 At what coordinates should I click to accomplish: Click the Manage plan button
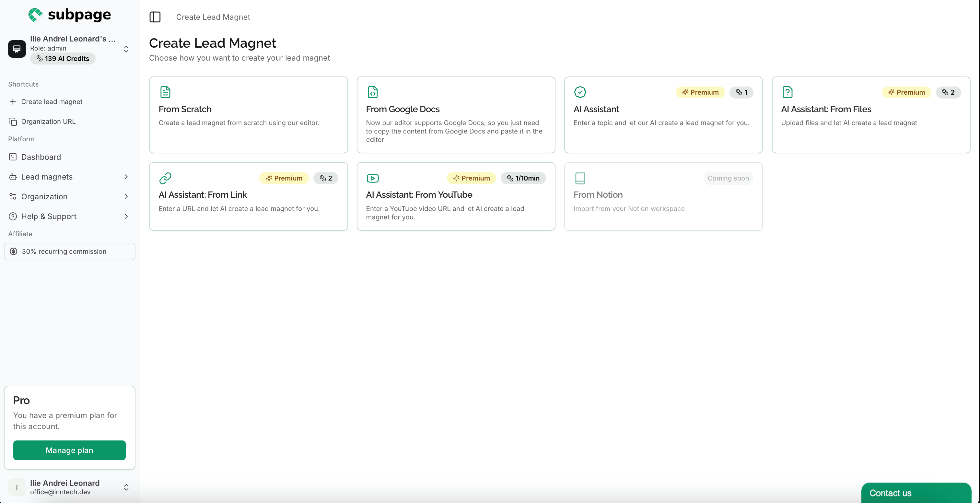(69, 450)
